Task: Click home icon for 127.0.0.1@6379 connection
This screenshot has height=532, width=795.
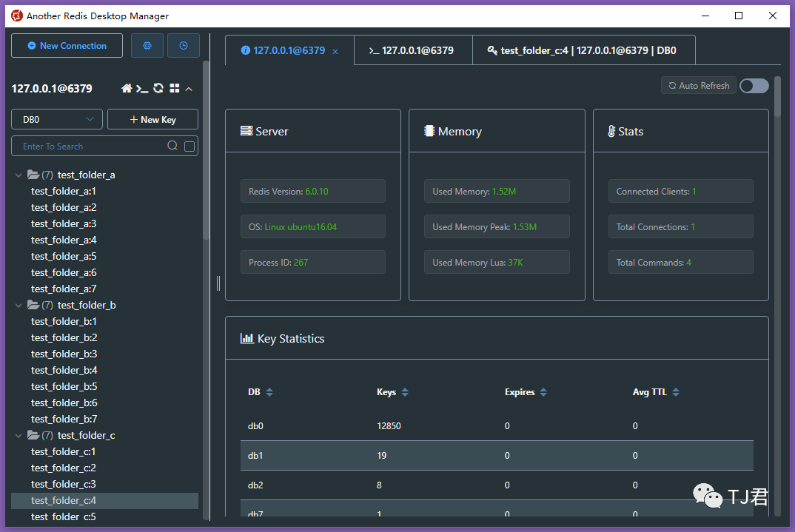Action: [127, 88]
